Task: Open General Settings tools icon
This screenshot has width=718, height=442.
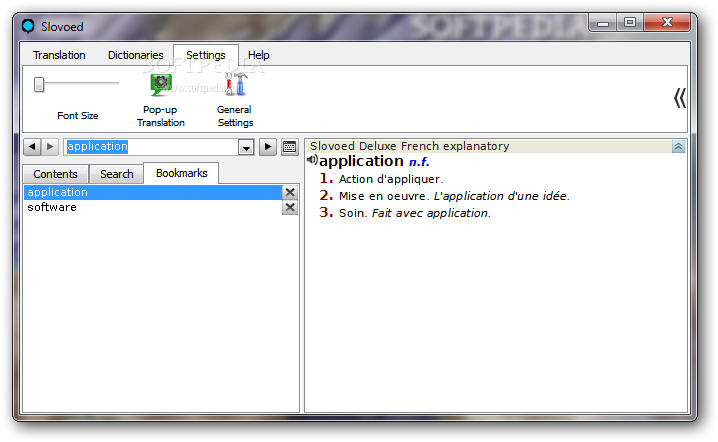Action: [x=236, y=85]
